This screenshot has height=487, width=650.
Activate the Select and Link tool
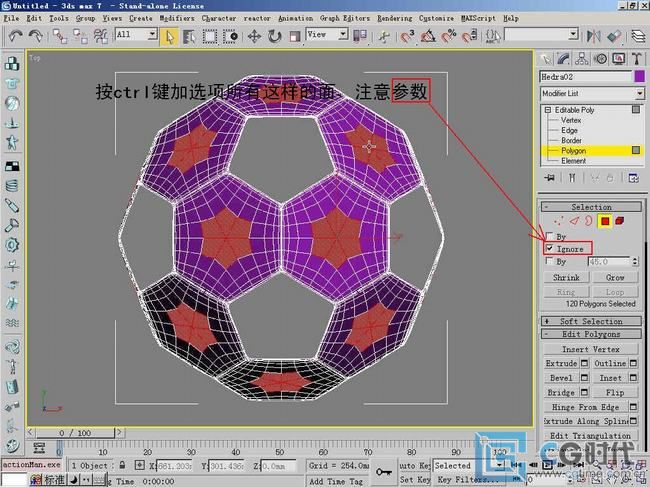point(60,36)
